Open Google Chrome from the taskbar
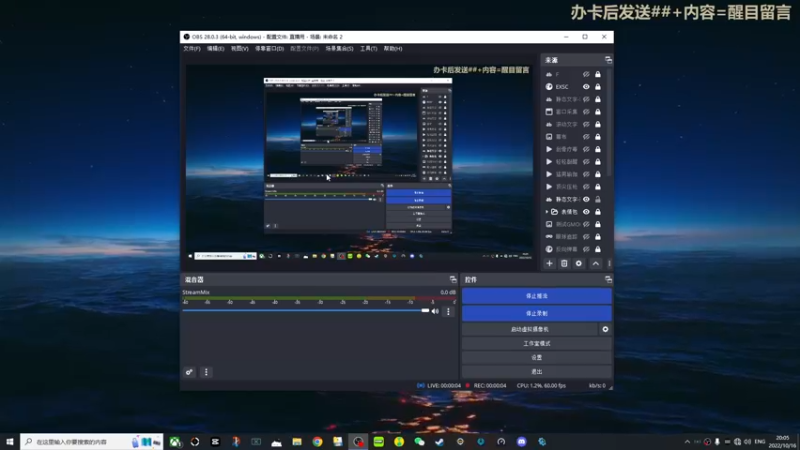The height and width of the screenshot is (450, 800). (317, 442)
